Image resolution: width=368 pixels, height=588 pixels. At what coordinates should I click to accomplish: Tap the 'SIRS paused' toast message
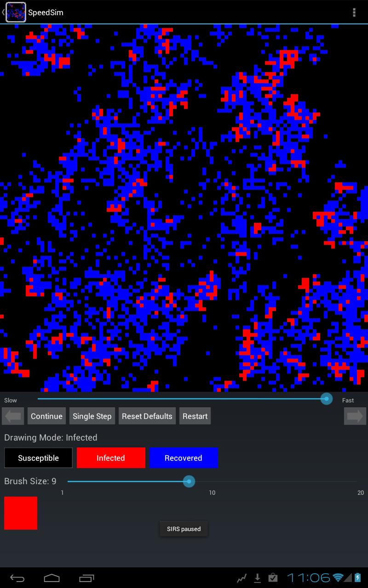(x=184, y=529)
